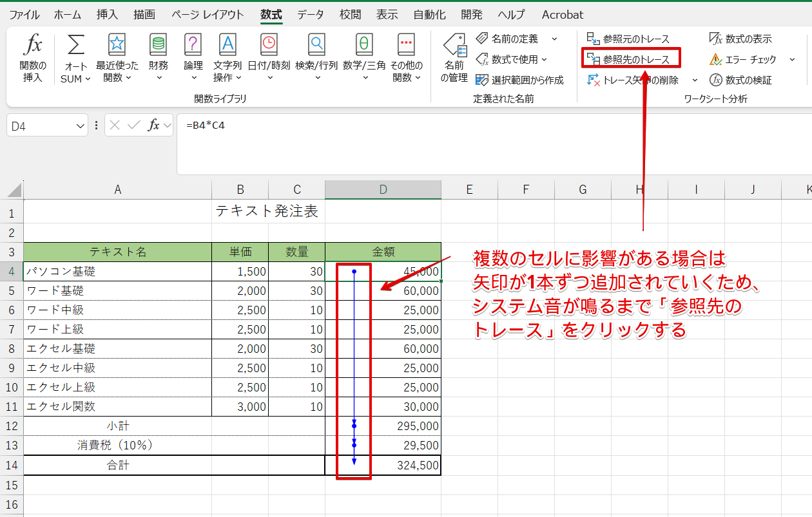Select column A header

pos(118,189)
